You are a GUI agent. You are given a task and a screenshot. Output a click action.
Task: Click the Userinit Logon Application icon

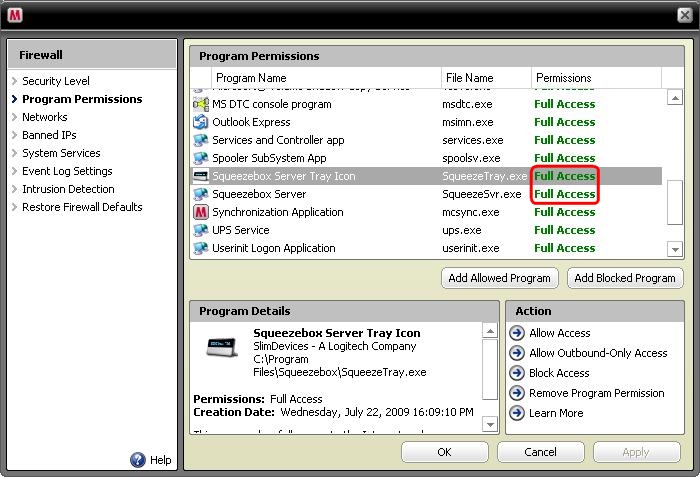pos(201,248)
